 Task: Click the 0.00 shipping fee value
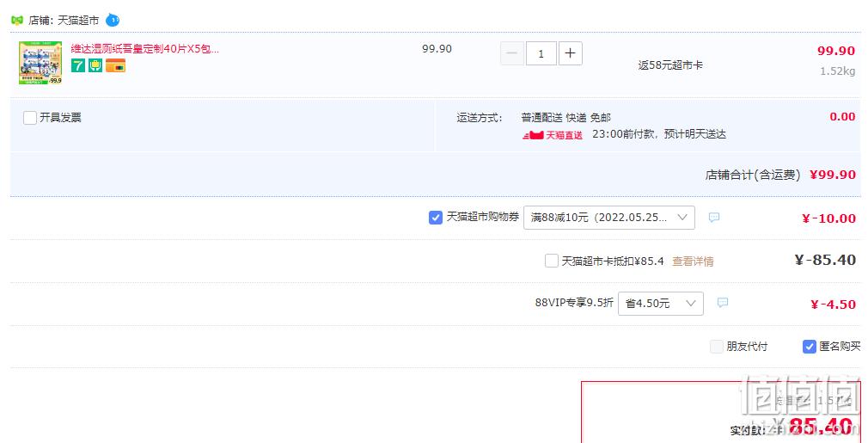842,117
